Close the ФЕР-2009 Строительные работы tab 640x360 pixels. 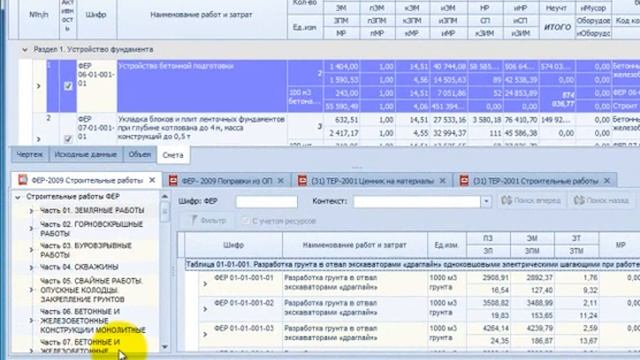click(152, 180)
